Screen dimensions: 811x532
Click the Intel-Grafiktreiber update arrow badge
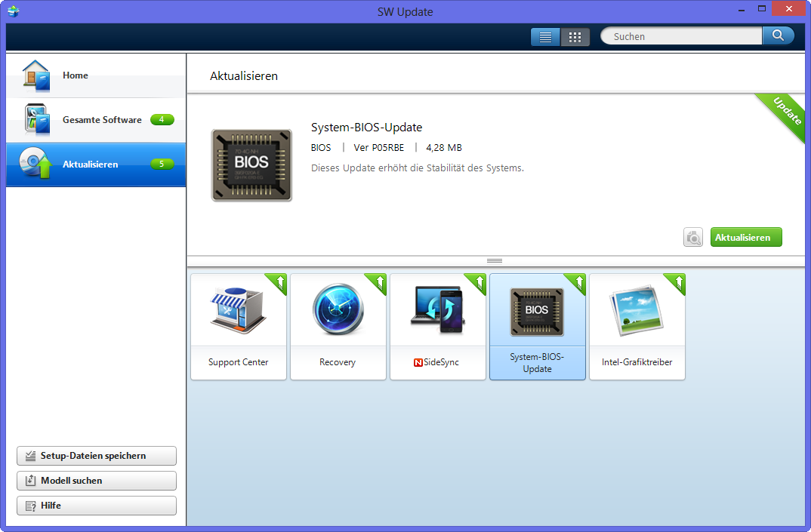pyautogui.click(x=677, y=282)
